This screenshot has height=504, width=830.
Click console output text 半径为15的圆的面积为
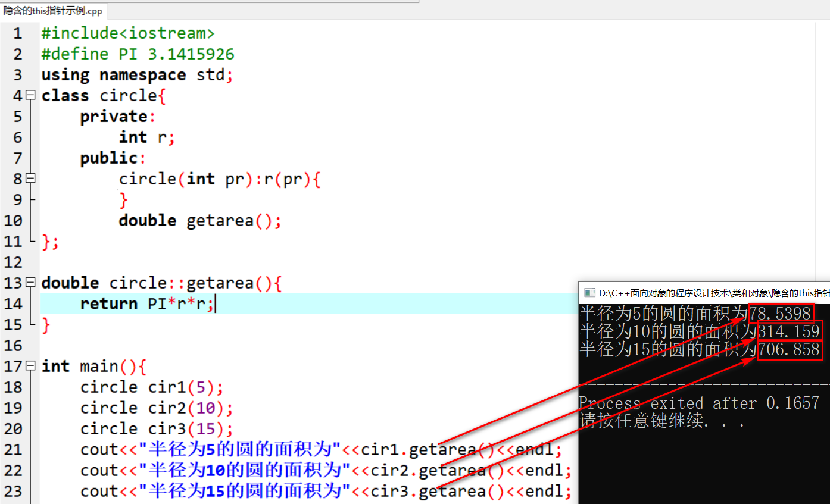[x=668, y=349]
